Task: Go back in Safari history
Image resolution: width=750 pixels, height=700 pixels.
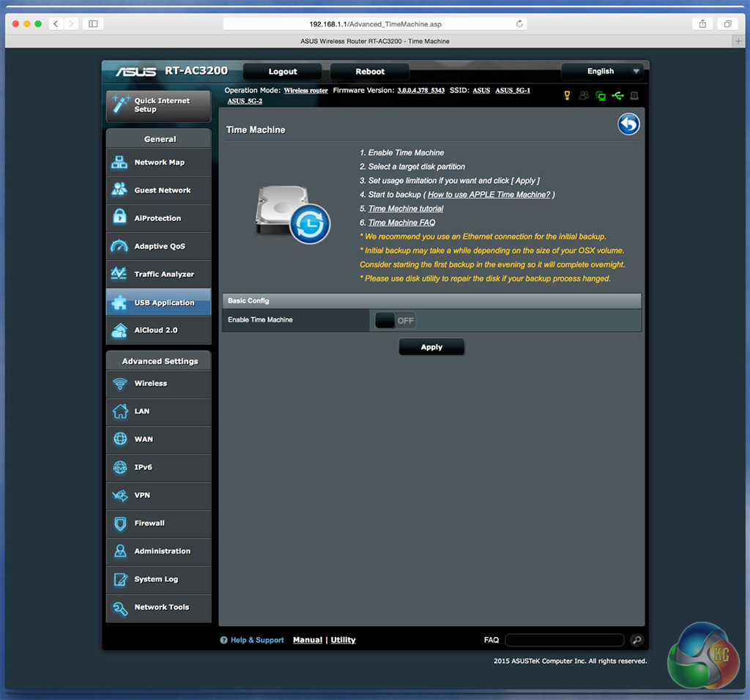Action: [x=56, y=24]
